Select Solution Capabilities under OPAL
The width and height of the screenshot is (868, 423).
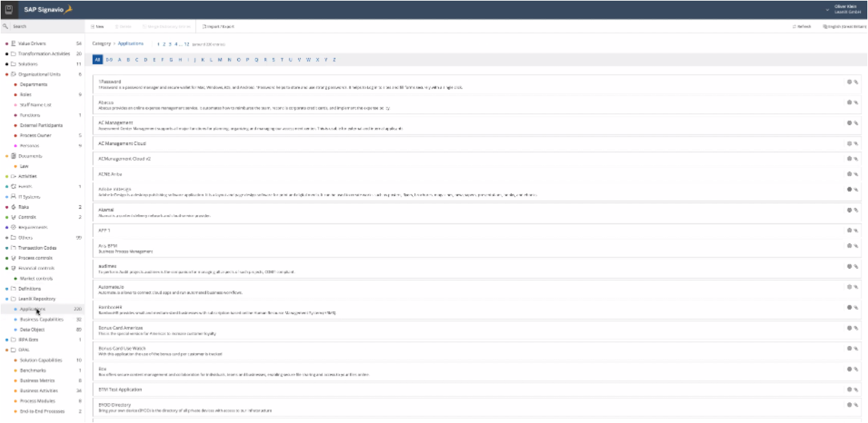coord(42,360)
